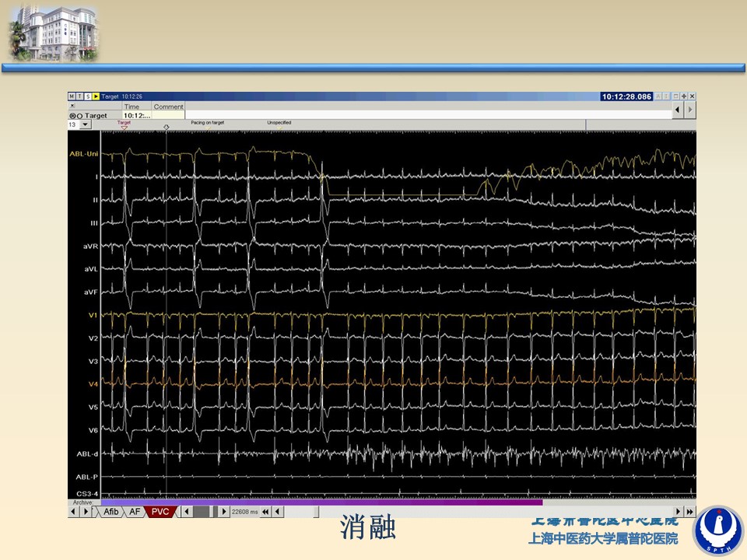Viewport: 747px width, 560px height.
Task: Select the ABL-d channel label
Action: pyautogui.click(x=87, y=453)
